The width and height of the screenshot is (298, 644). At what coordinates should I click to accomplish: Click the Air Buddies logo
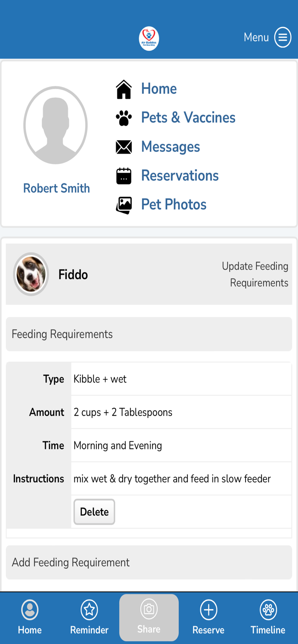point(149,38)
